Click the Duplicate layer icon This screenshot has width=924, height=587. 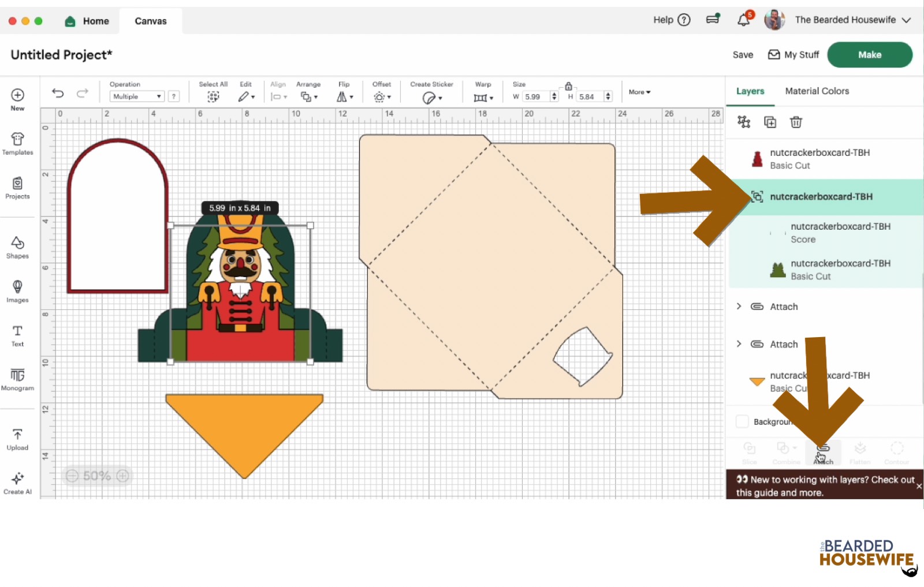pyautogui.click(x=770, y=122)
